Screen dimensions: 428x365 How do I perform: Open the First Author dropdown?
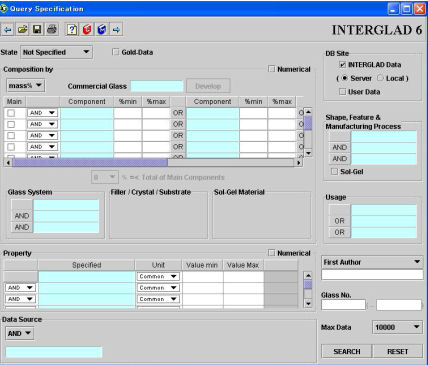point(372,262)
